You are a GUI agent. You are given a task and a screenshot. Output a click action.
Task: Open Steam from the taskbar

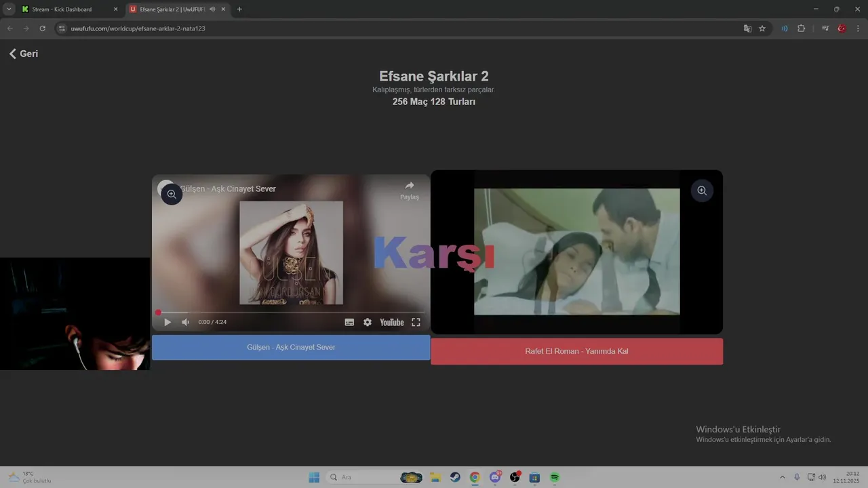coord(455,477)
